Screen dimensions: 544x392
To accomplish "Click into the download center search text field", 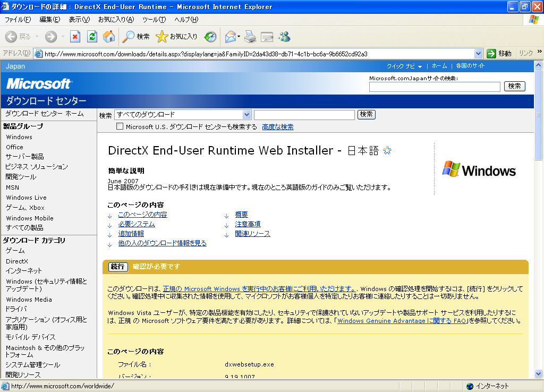I will pyautogui.click(x=304, y=115).
